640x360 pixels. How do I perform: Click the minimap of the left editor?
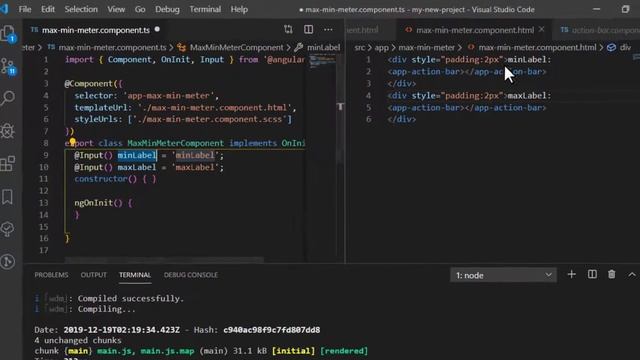[x=322, y=62]
